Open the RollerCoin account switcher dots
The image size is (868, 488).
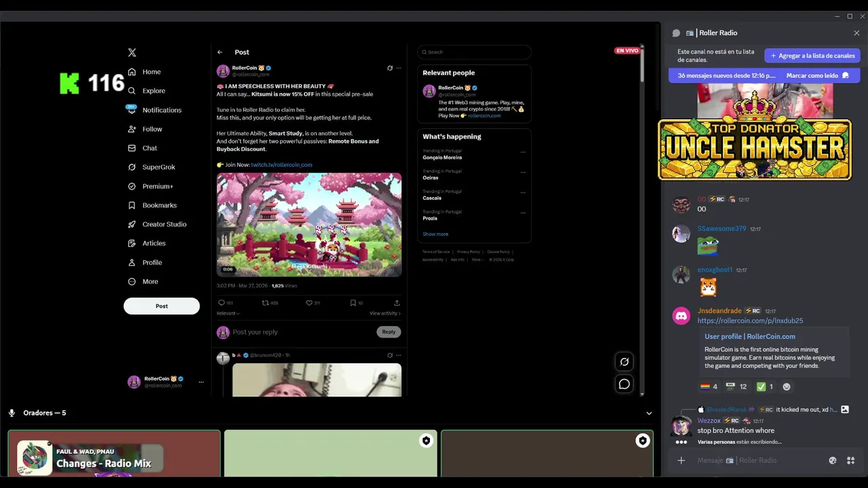click(201, 382)
